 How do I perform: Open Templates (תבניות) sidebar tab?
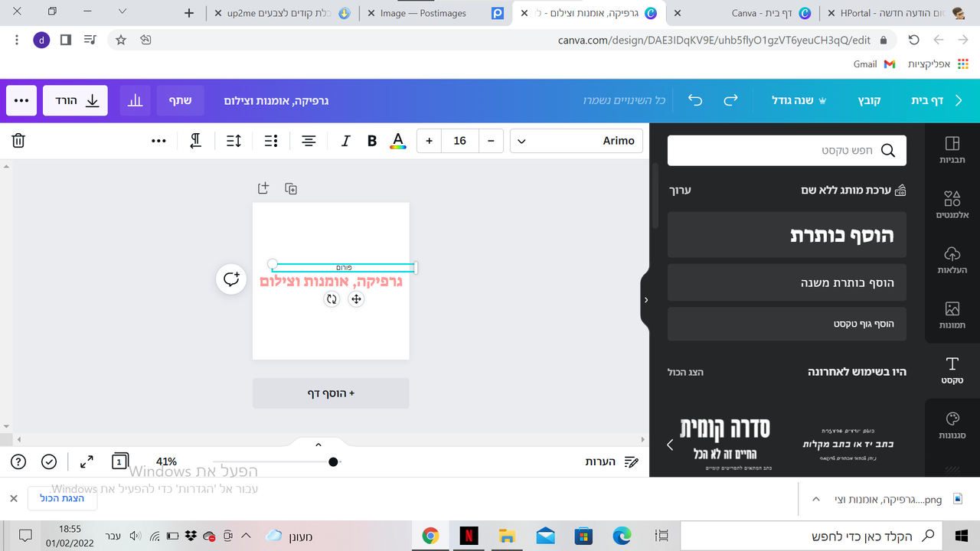(x=952, y=150)
